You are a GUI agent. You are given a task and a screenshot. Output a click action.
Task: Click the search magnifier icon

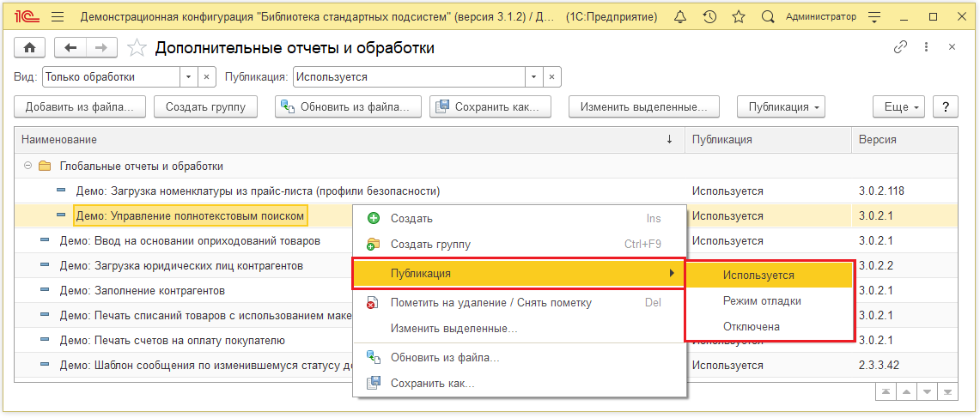pos(768,17)
